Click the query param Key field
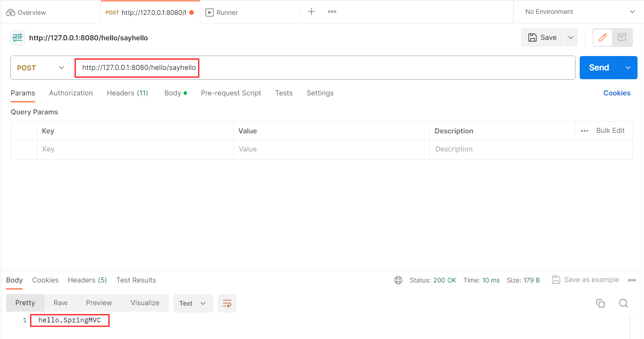644x339 pixels. [135, 149]
